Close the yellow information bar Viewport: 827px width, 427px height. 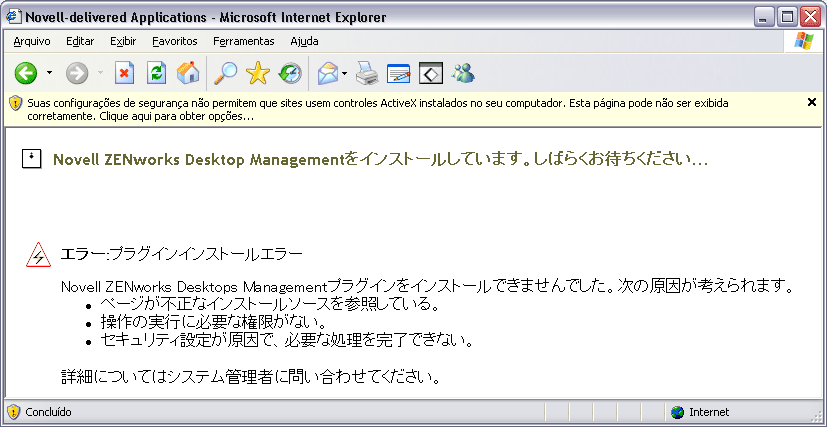pyautogui.click(x=812, y=102)
